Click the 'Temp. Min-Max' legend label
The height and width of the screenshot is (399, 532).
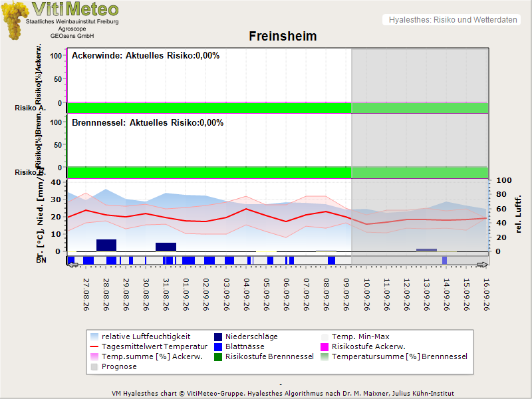[360, 337]
